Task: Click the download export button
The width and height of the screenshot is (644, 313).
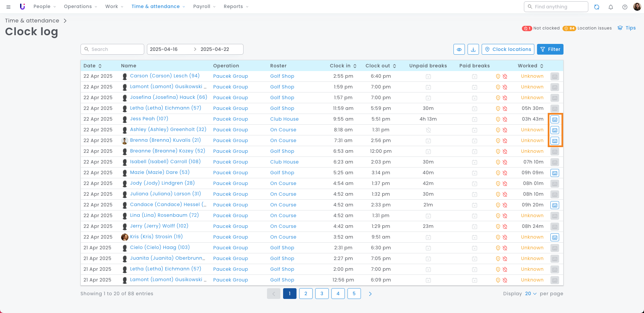Action: 473,49
